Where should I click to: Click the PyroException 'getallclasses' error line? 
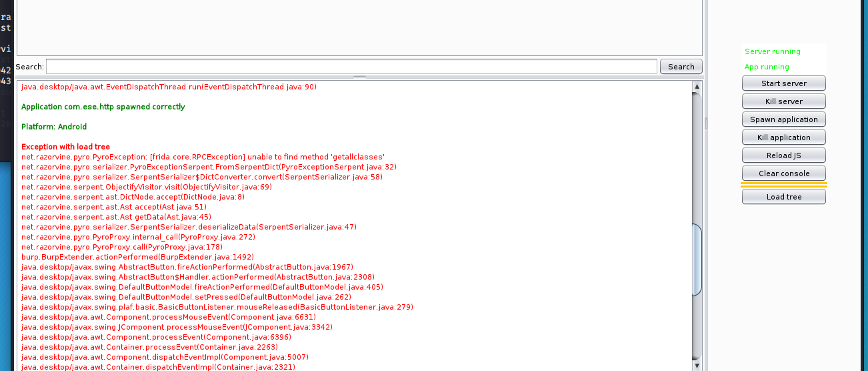[203, 157]
